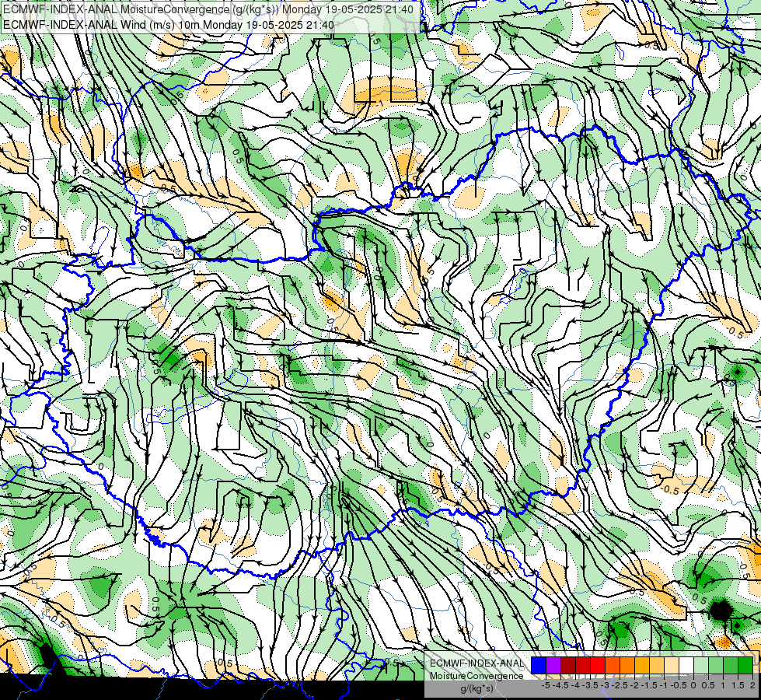Pick the dark maroon legend swatch
The height and width of the screenshot is (700, 761).
[568, 665]
